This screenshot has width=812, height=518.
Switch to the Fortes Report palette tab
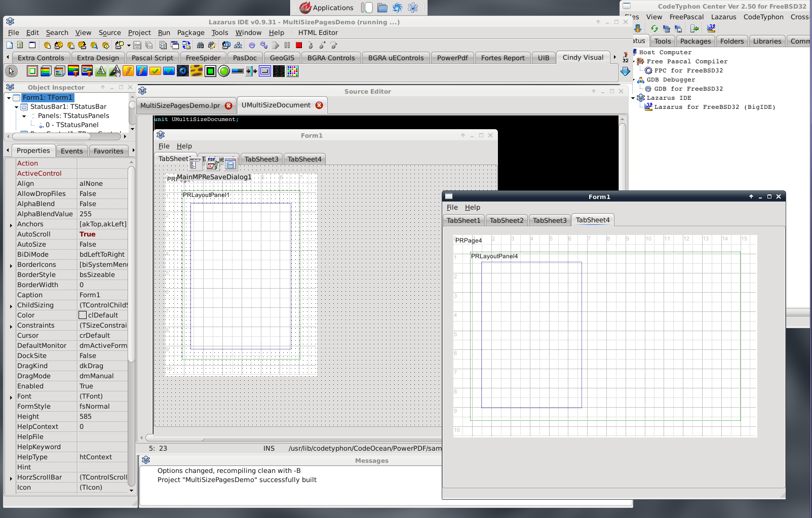click(x=502, y=58)
